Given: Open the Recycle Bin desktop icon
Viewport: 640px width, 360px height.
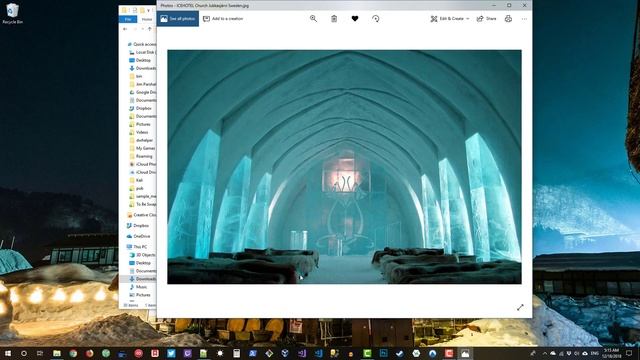Looking at the screenshot, I should point(12,13).
